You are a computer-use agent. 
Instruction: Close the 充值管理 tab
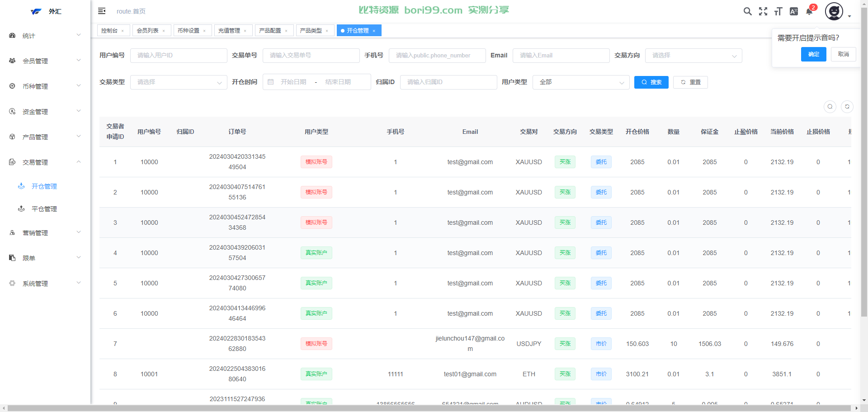coord(245,31)
